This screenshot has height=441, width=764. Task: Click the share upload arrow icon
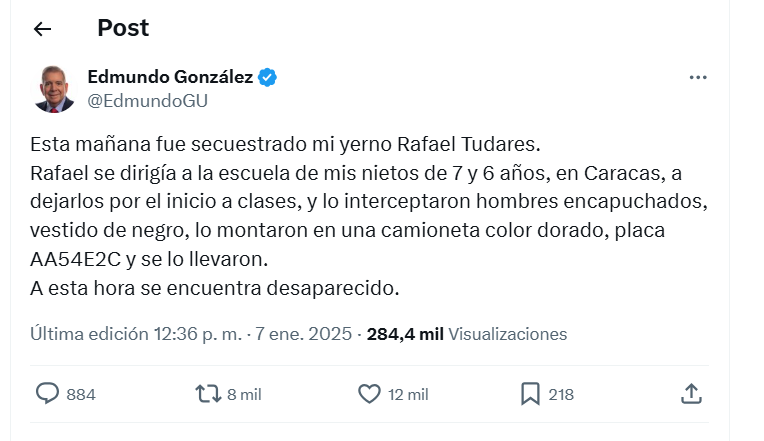point(691,394)
